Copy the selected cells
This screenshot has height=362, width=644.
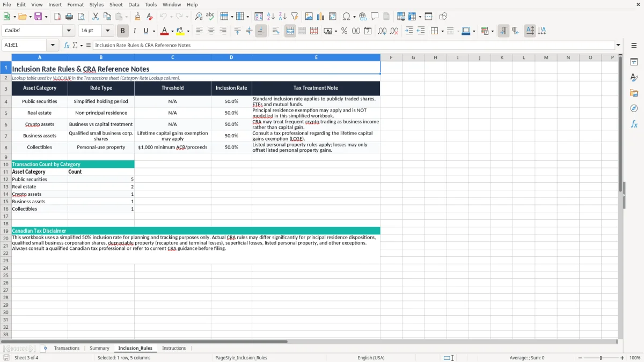click(107, 17)
